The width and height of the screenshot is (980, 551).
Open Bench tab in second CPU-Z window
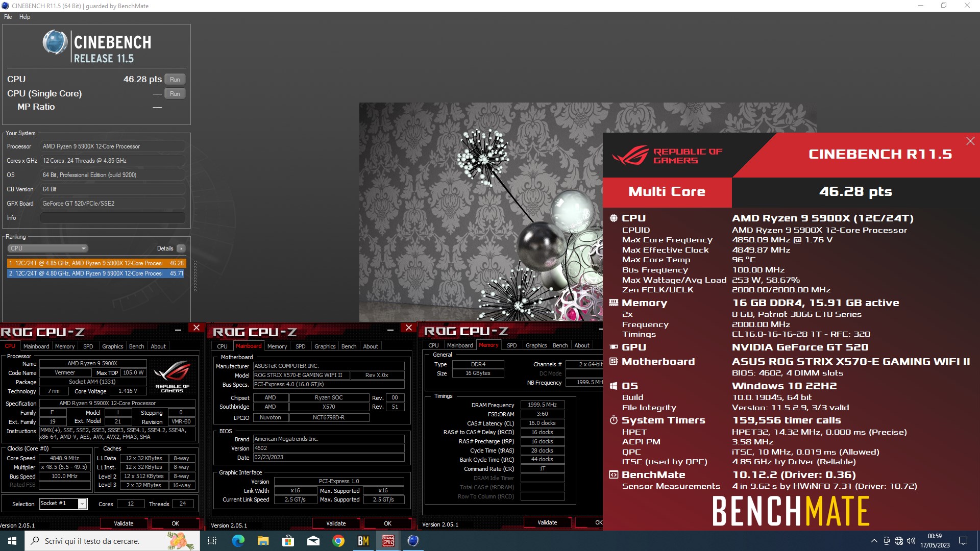tap(349, 346)
